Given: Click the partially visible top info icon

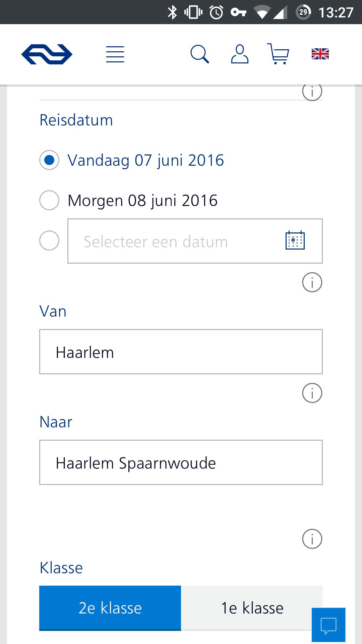Looking at the screenshot, I should click(x=312, y=92).
